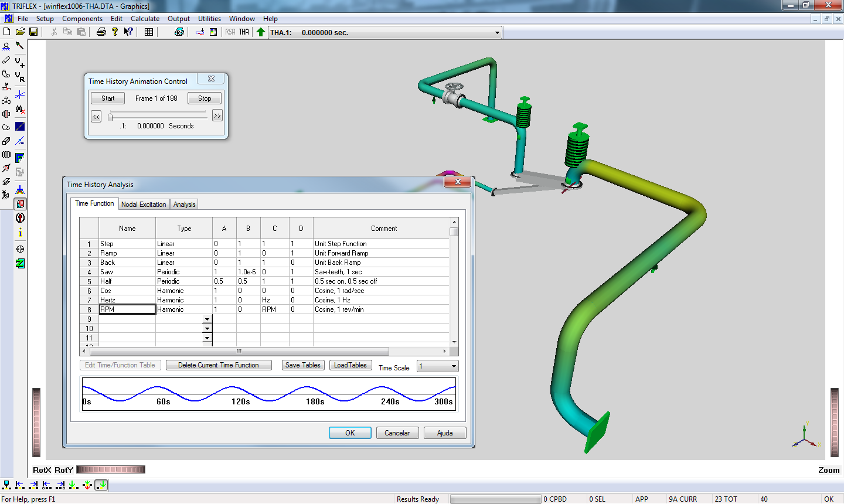Click the green and red double arrow node icon
This screenshot has width=844, height=504.
[87, 485]
